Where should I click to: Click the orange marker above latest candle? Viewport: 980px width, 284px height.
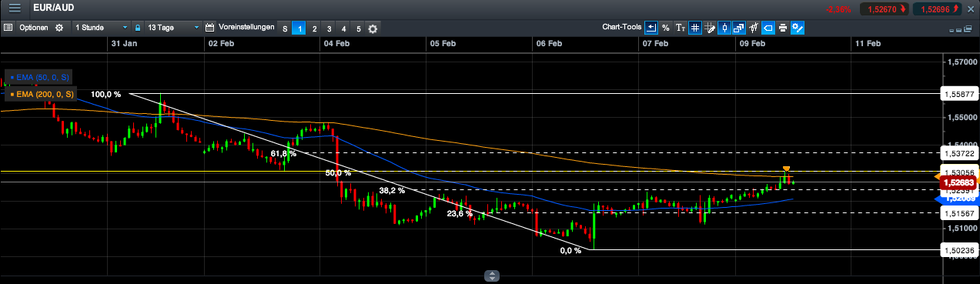click(x=786, y=168)
